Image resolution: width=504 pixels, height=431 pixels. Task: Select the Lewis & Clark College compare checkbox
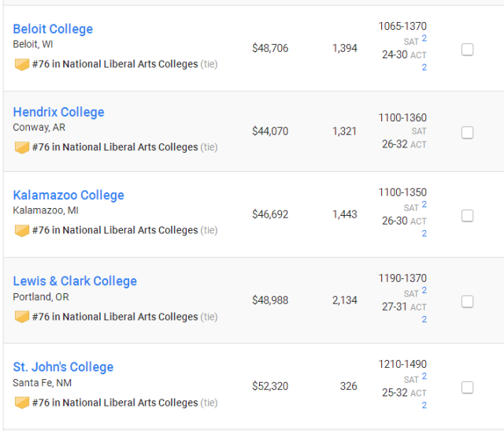[467, 302]
